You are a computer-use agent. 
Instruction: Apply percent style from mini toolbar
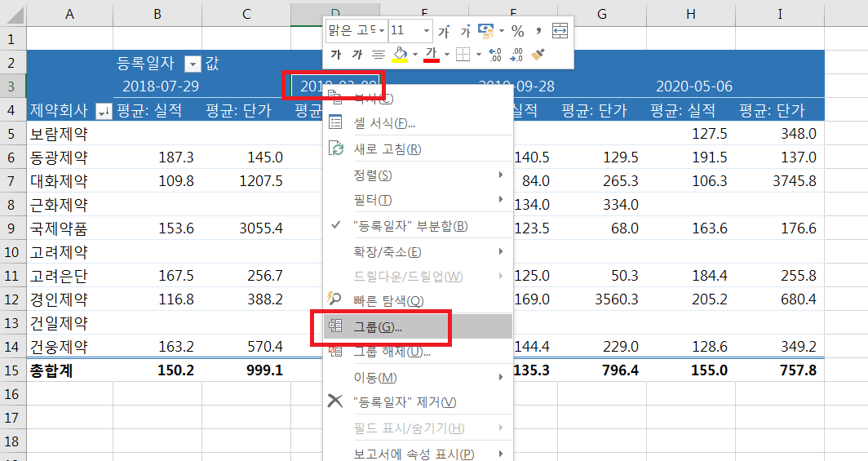pos(517,31)
